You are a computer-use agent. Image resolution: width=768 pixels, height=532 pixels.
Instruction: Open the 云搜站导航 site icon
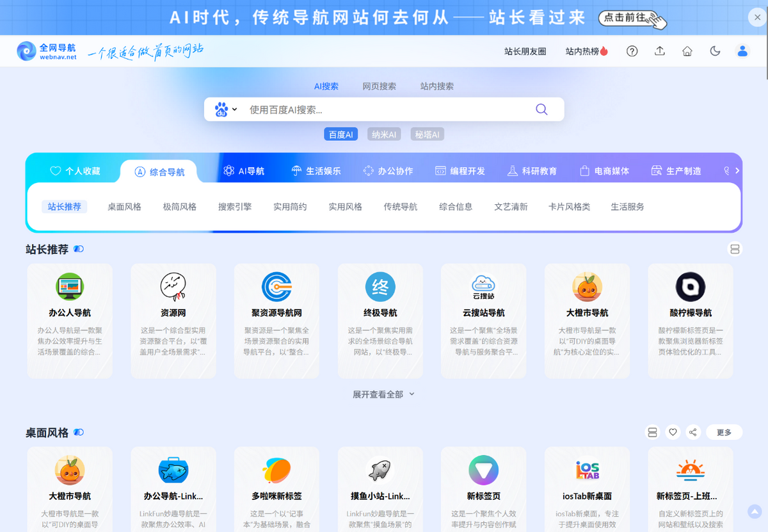pyautogui.click(x=484, y=287)
